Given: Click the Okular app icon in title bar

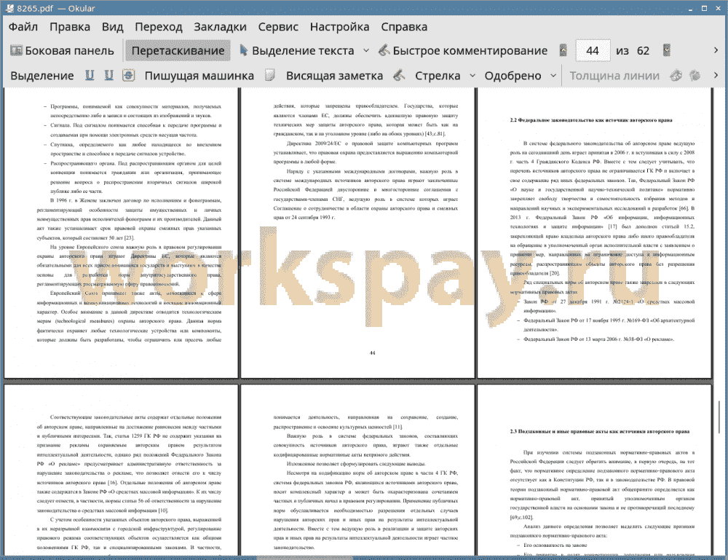Looking at the screenshot, I should tap(9, 8).
